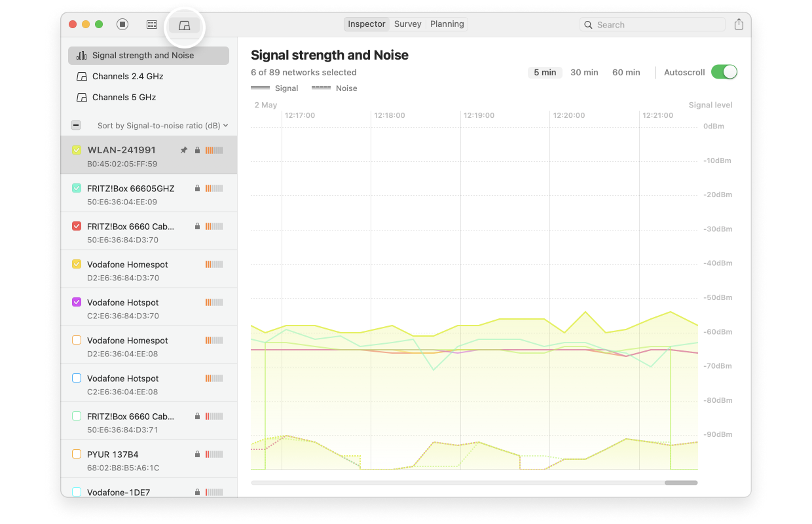
Task: Check the PYUR 137B4 checkbox
Action: 76,454
